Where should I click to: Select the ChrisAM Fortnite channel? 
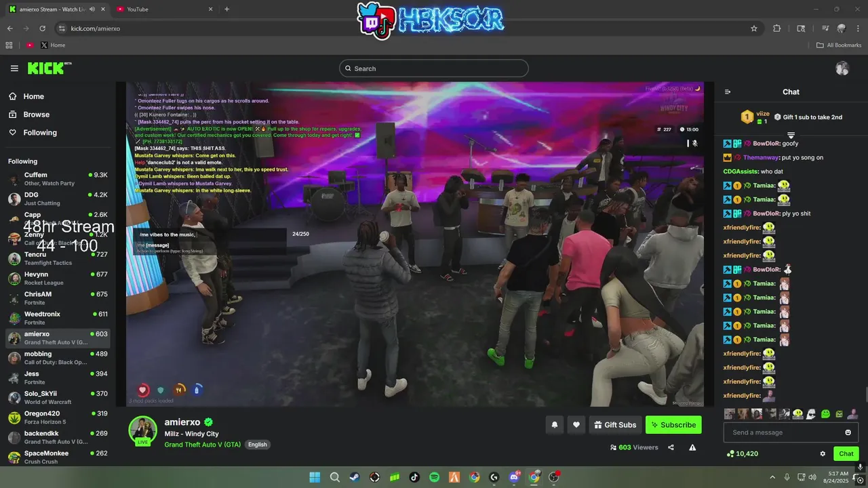pyautogui.click(x=58, y=298)
